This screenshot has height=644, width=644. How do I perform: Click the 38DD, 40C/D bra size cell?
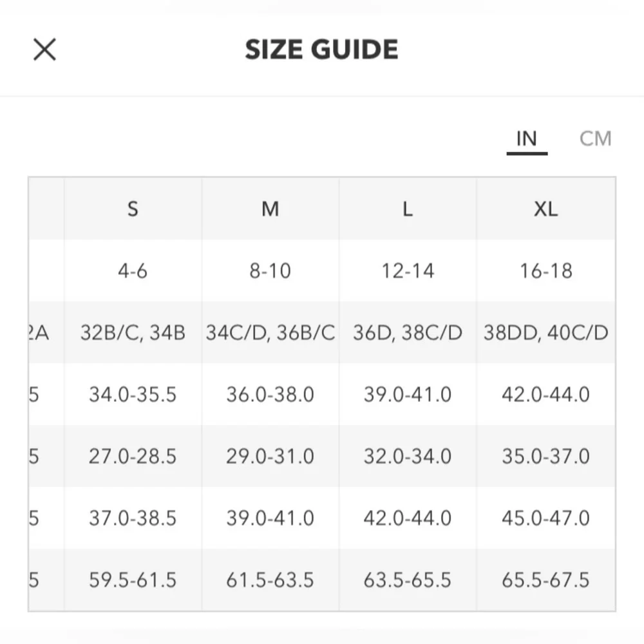[546, 332]
